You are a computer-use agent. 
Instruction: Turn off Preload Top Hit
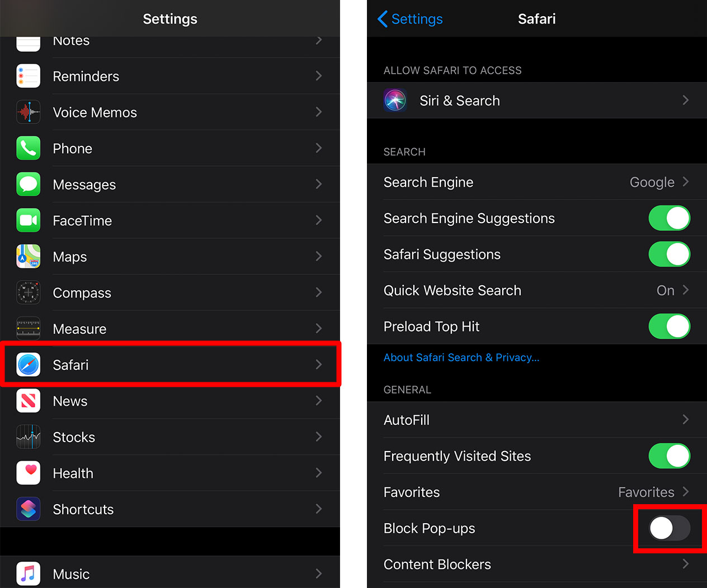click(669, 326)
